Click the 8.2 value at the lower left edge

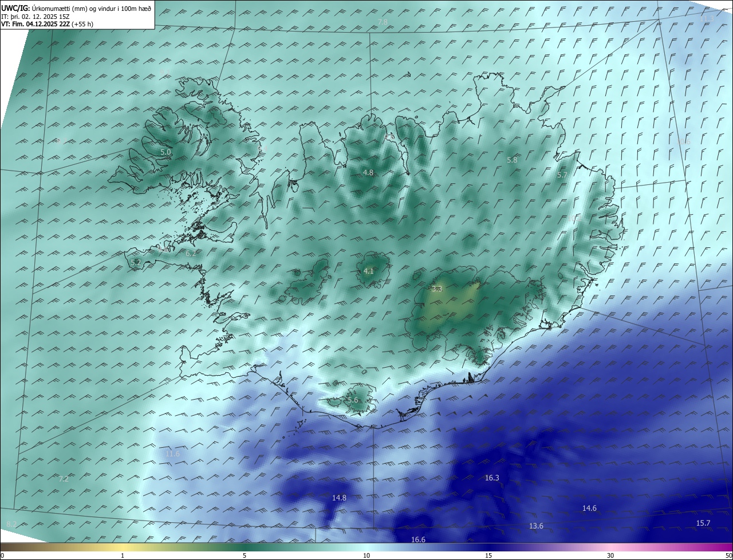point(11,524)
